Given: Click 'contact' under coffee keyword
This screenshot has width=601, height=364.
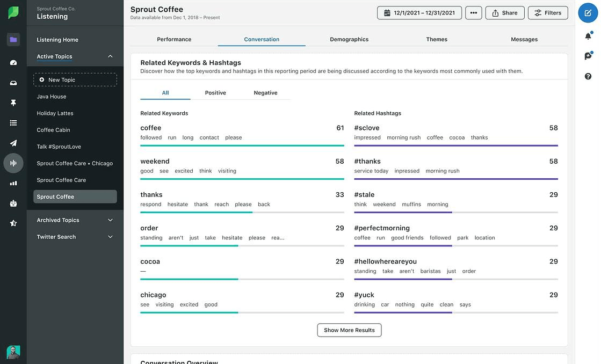Looking at the screenshot, I should click(x=209, y=137).
